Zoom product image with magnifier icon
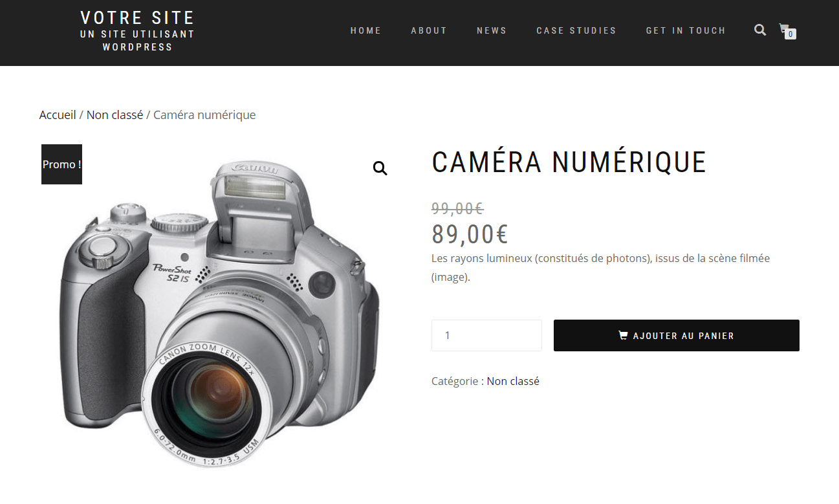 click(380, 168)
